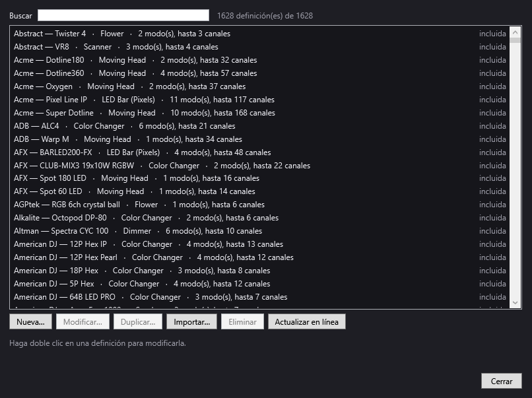Choose the Acme — Oxygen row
Screen dimensions: 532x398
pyautogui.click(x=259, y=86)
